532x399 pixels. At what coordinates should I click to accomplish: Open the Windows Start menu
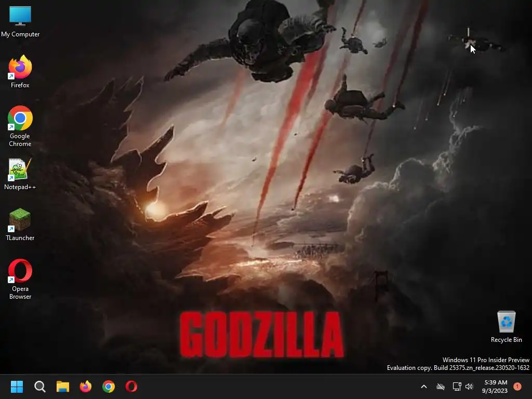tap(17, 387)
